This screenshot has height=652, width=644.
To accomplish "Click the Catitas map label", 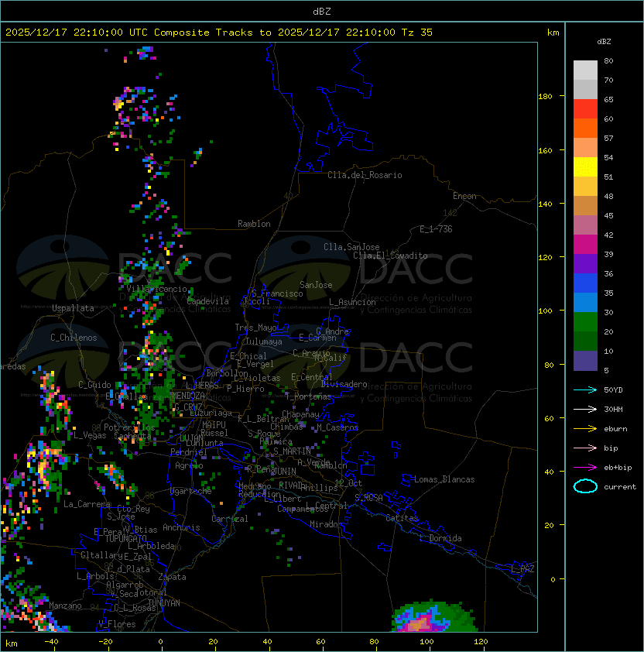I will pyautogui.click(x=402, y=518).
